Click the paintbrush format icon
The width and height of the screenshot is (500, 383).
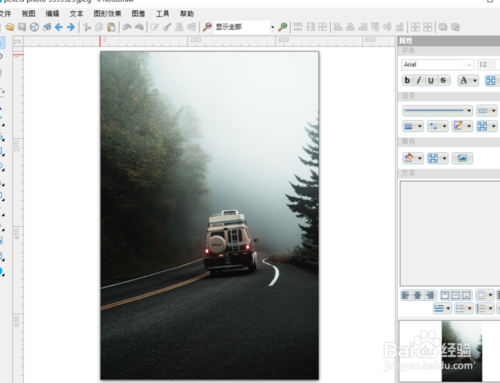(167, 27)
